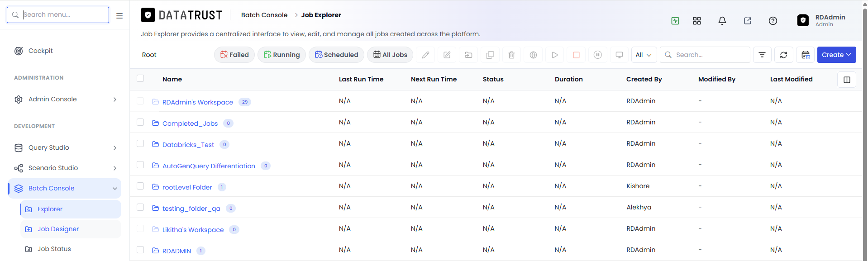
Task: Click the apps grid icon in the header
Action: tap(697, 21)
